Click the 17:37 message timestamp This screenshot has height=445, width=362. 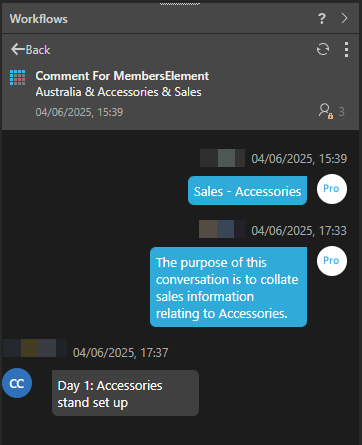tap(121, 353)
